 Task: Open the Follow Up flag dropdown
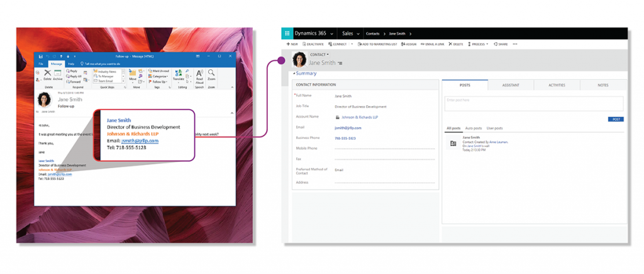click(158, 81)
